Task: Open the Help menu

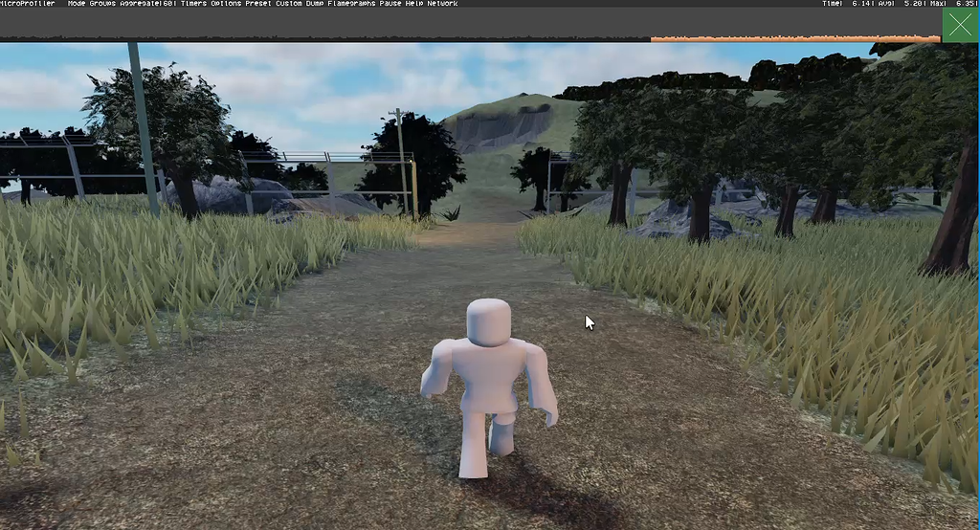Action: [414, 3]
